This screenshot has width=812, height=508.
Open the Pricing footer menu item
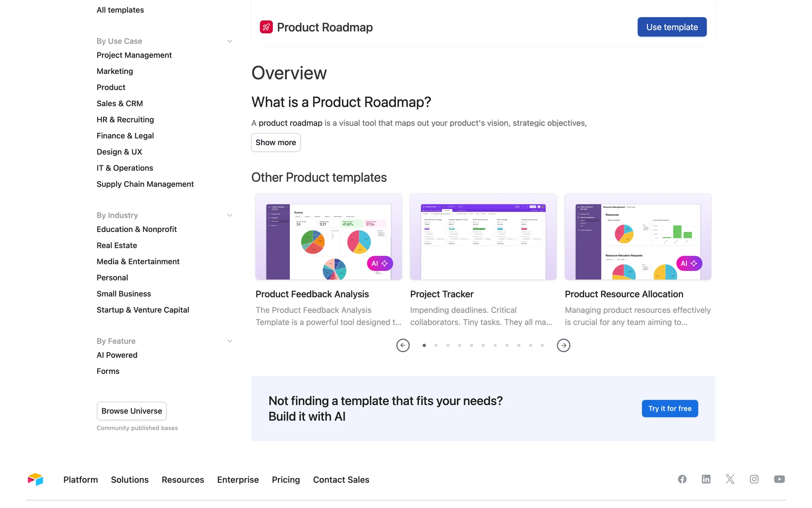[285, 480]
